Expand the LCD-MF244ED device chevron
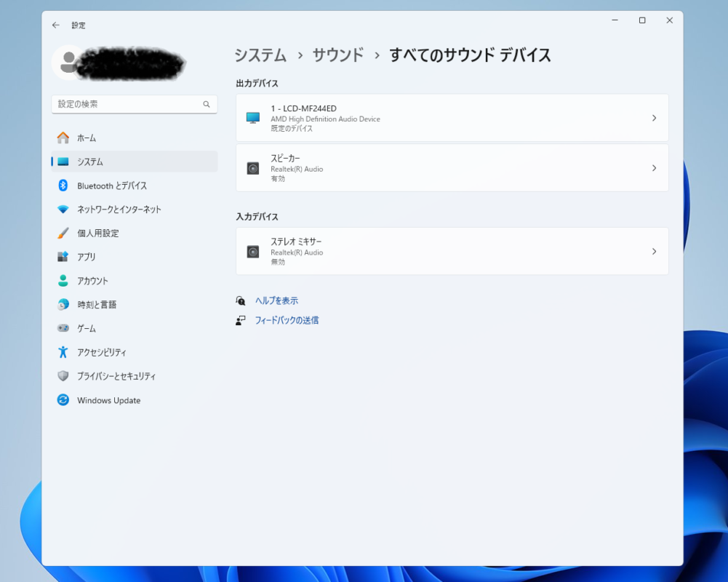 coord(654,118)
